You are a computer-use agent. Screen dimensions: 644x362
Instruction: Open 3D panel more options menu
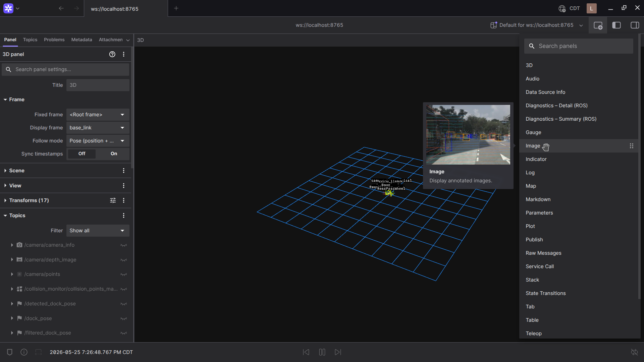[124, 54]
